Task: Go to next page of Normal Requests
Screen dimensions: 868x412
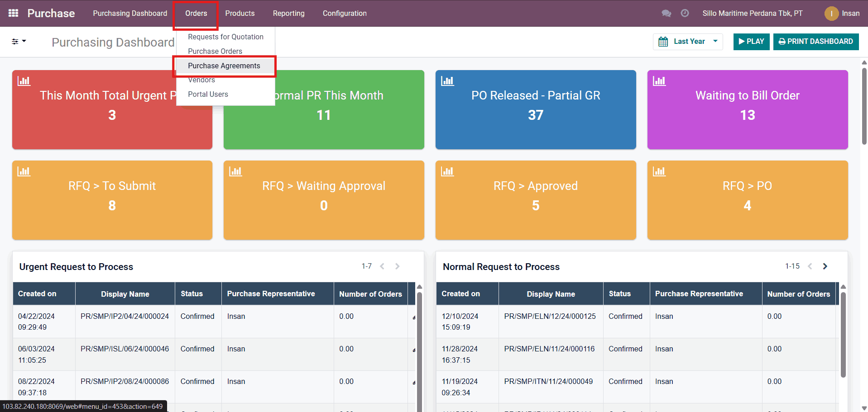Action: coord(825,266)
